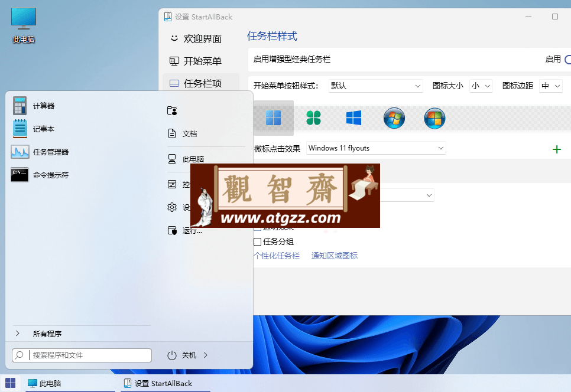The image size is (571, 392).
Task: Open the 此电脑 desktop icon
Action: pos(24,25)
